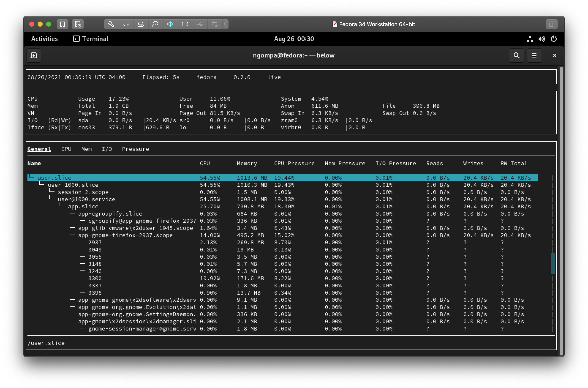
Task: Click the /user.slice path at bottom
Action: (46, 343)
